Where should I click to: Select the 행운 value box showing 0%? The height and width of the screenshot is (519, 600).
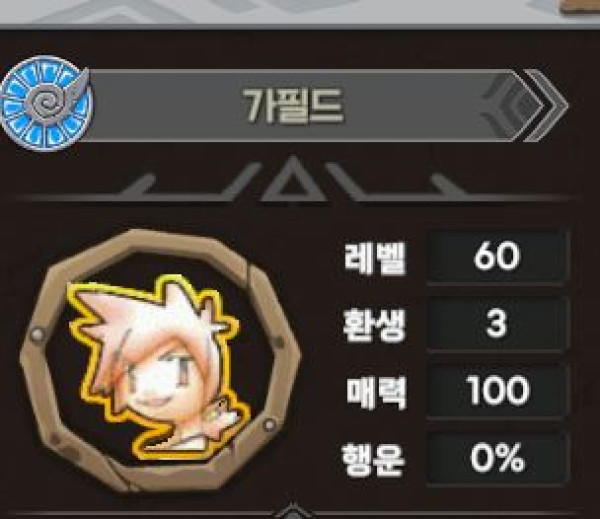tap(497, 458)
